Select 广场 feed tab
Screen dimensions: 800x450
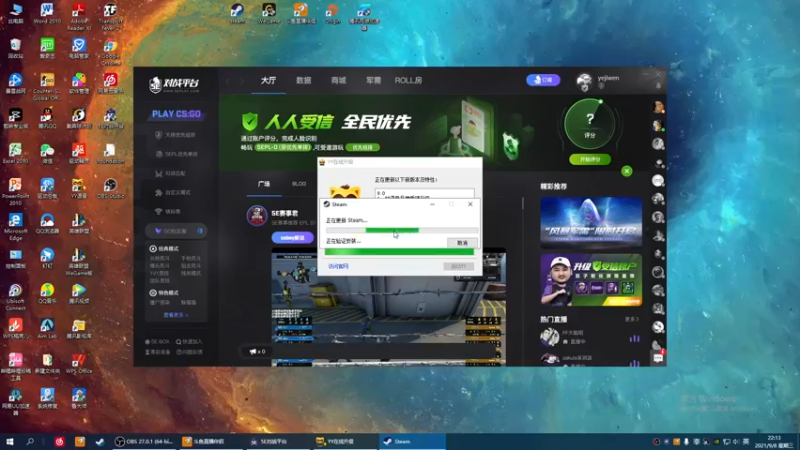[x=264, y=184]
